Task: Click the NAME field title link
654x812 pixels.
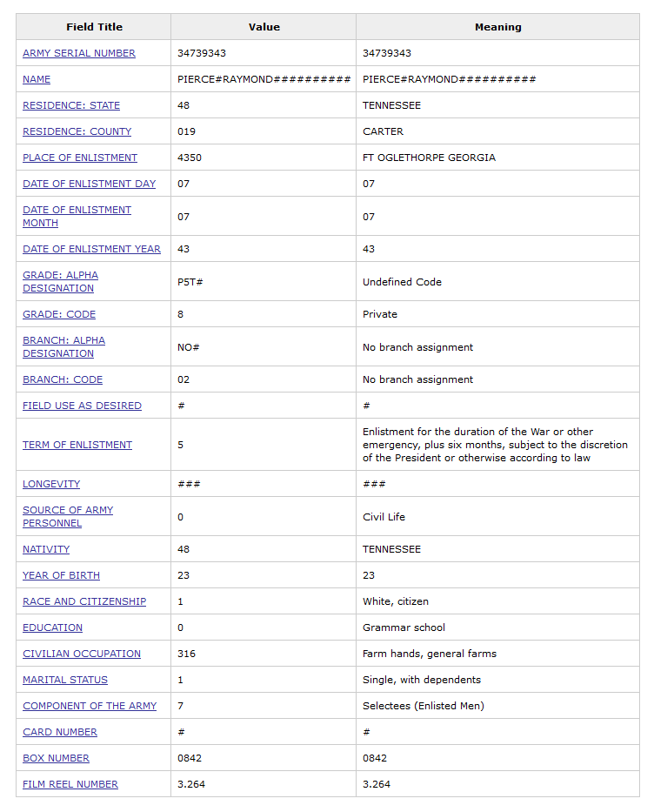Action: click(x=37, y=79)
